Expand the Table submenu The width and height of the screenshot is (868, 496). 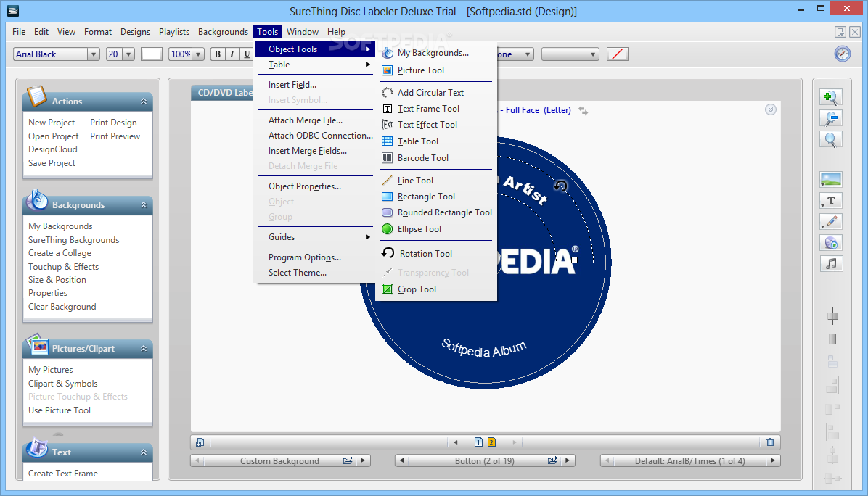(x=314, y=65)
